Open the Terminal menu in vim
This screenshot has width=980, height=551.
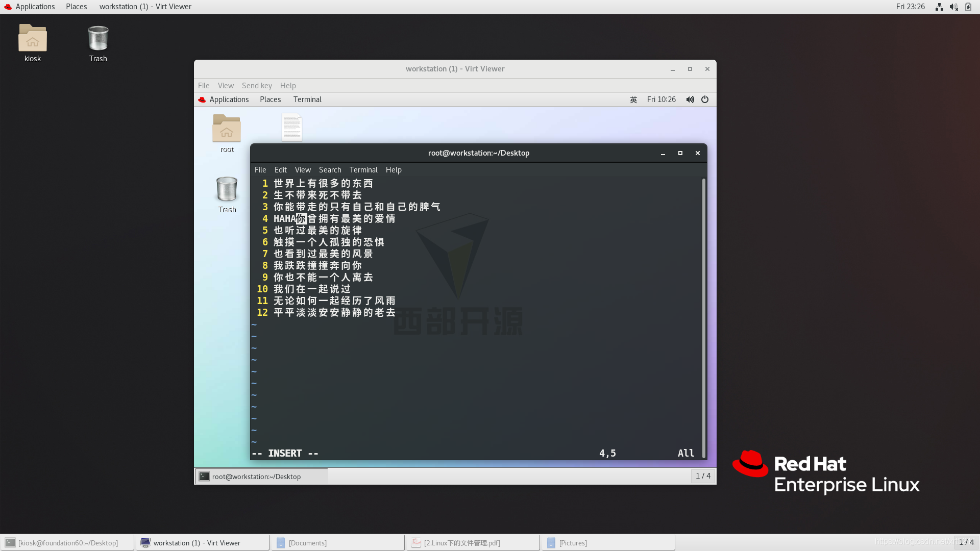(363, 169)
